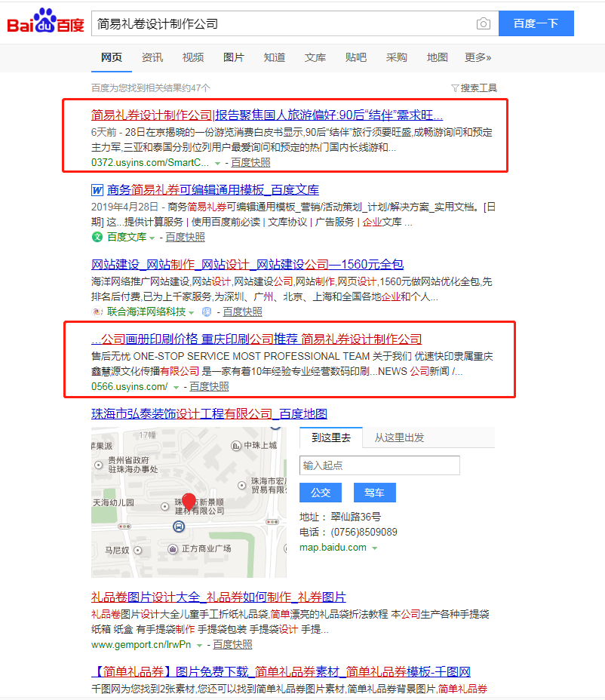Image resolution: width=605 pixels, height=700 pixels.
Task: Click green verified badge next to 百度文库
Action: tap(97, 237)
